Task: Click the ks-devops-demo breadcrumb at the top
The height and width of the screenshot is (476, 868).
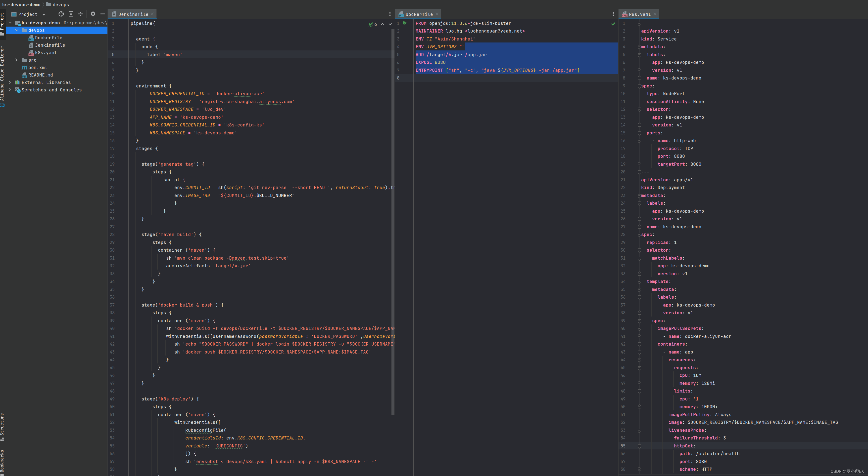Action: [x=21, y=4]
